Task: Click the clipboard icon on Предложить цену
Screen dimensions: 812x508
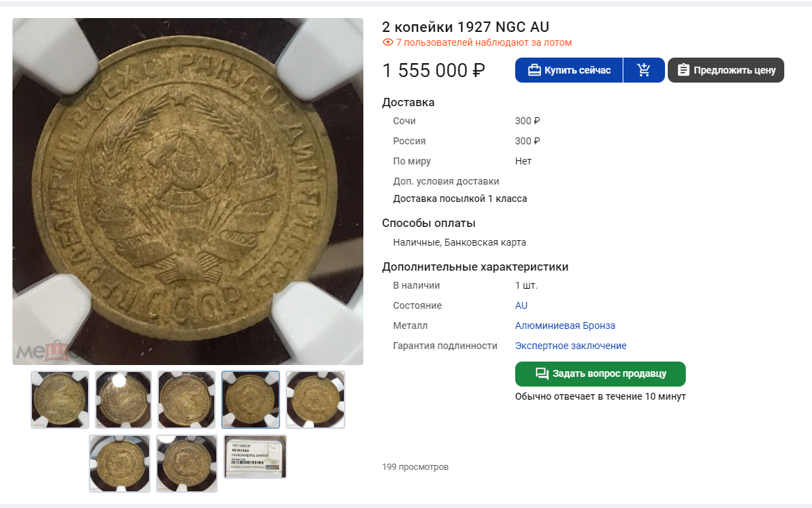Action: click(x=683, y=70)
